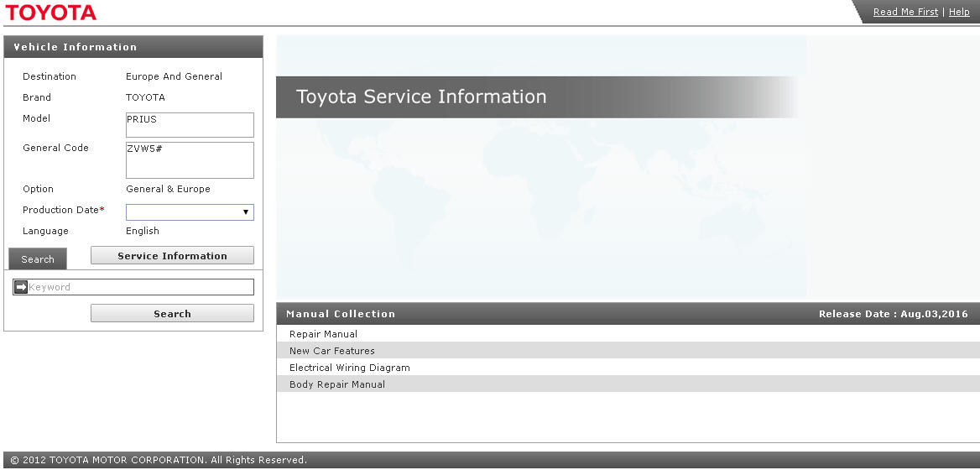Select the General Code field showing ZVW5#
The image size is (980, 470).
point(190,160)
